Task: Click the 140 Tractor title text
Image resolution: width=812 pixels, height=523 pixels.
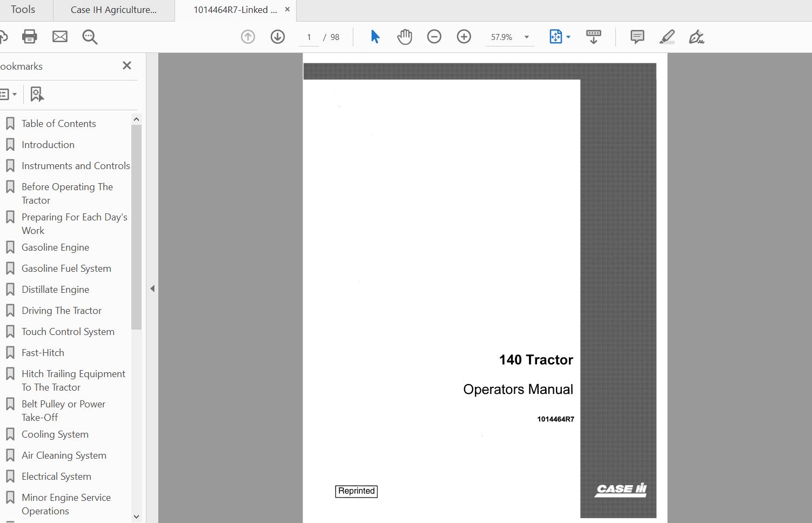Action: click(536, 360)
